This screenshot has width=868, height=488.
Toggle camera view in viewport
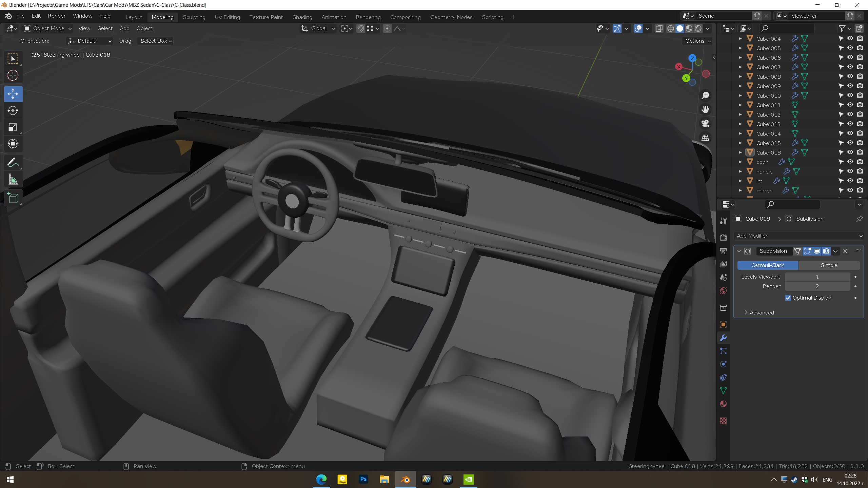click(x=705, y=123)
